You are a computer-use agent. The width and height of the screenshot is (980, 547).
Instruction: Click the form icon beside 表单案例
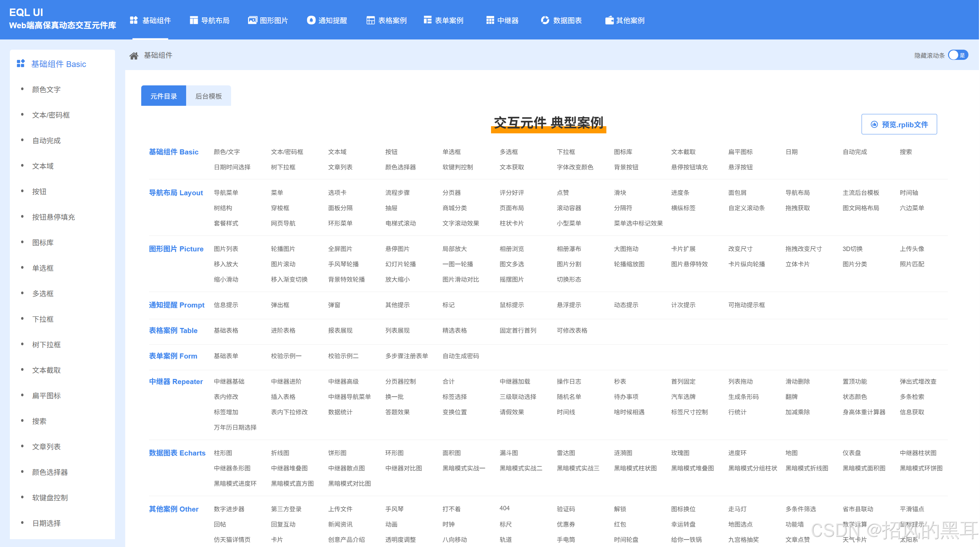(x=428, y=20)
